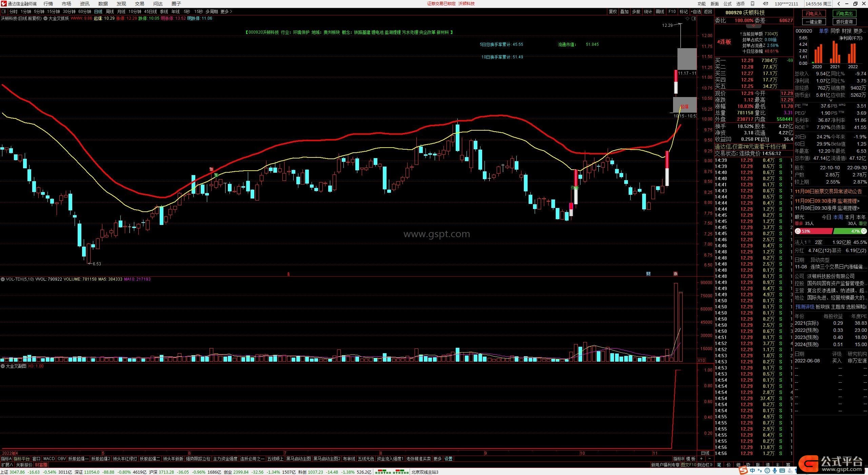Screen dimensions: 868x475
Task: Click the circle icon beside VOL-TDX indicator
Action: coord(3,279)
